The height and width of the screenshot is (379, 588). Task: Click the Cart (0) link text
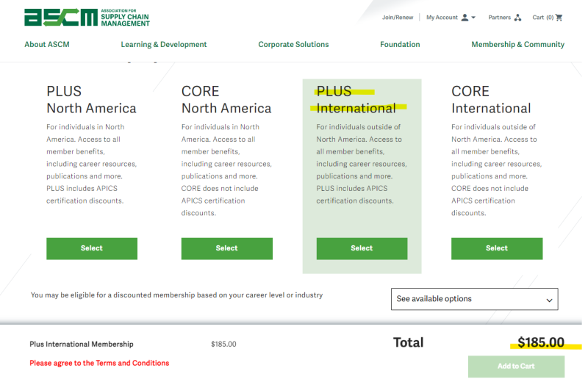point(543,17)
